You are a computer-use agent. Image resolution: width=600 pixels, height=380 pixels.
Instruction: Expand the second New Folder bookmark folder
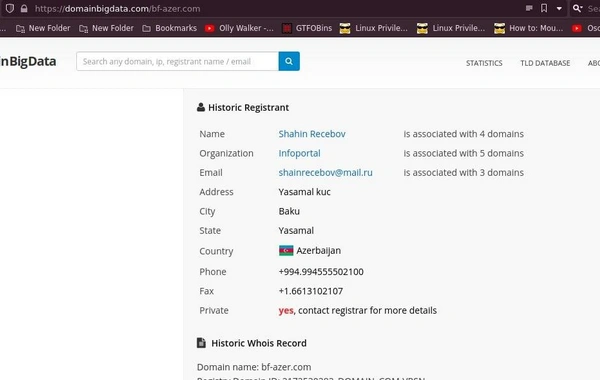click(106, 28)
